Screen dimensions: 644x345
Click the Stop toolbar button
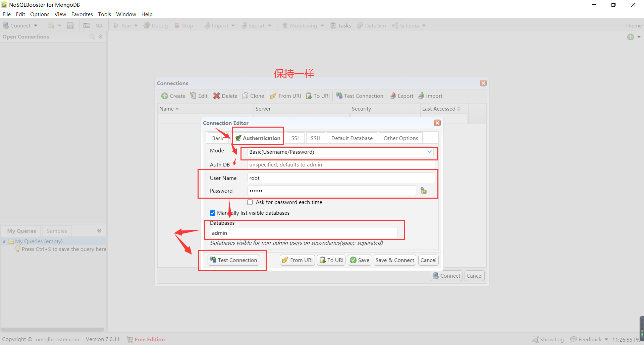click(x=184, y=25)
